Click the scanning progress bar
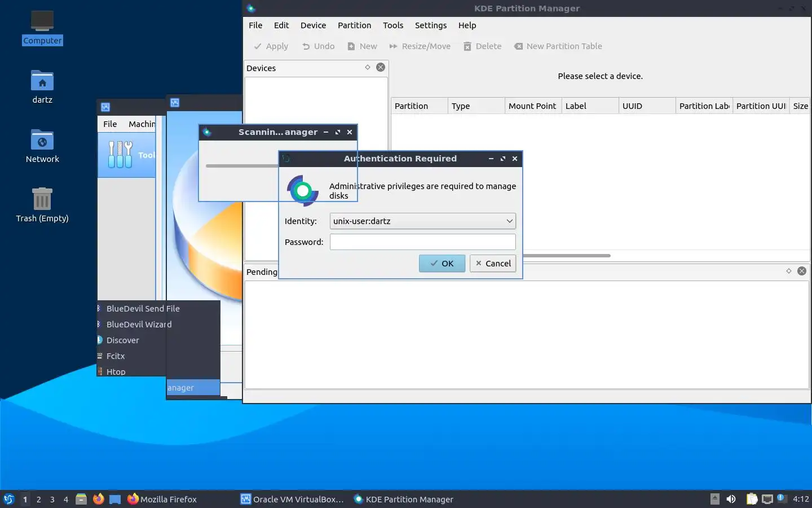The width and height of the screenshot is (812, 508). coord(242,166)
